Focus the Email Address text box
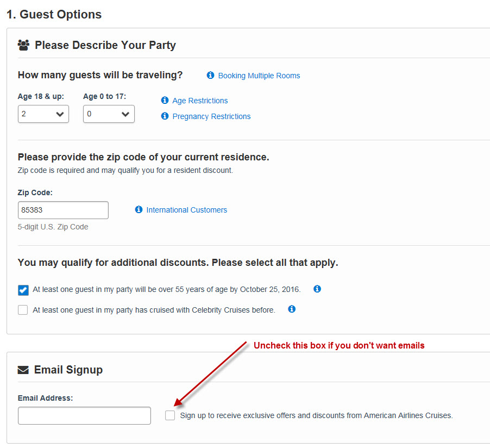The image size is (490, 448). coord(84,415)
